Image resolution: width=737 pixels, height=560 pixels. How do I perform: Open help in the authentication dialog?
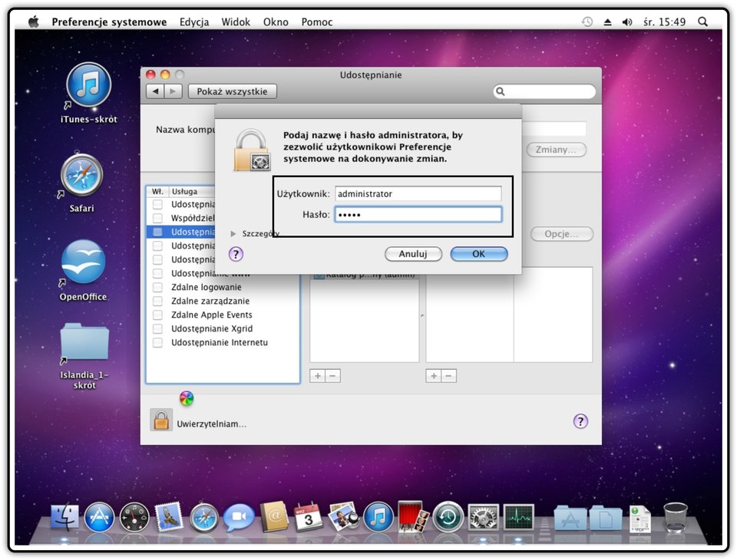click(236, 254)
